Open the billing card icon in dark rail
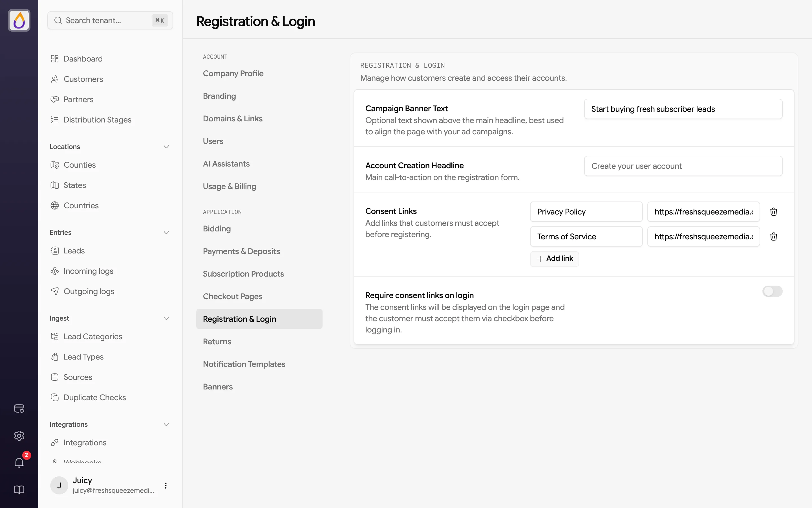The width and height of the screenshot is (812, 508). point(19,409)
